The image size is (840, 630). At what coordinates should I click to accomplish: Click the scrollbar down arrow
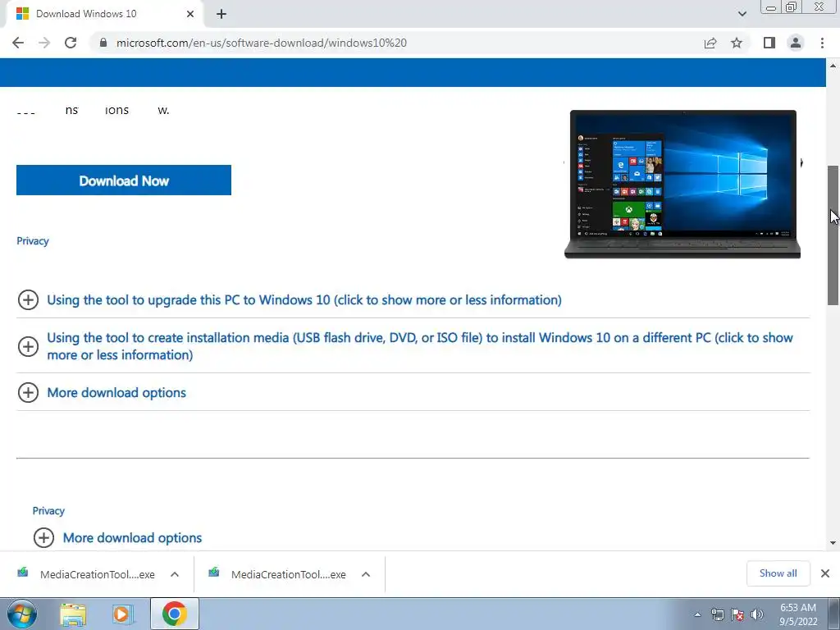[833, 543]
